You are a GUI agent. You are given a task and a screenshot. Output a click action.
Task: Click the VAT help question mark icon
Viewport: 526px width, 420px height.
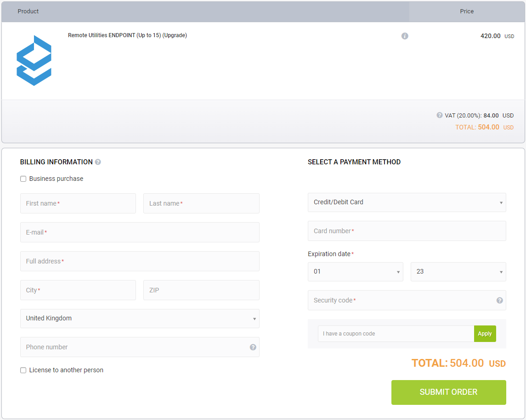[440, 115]
